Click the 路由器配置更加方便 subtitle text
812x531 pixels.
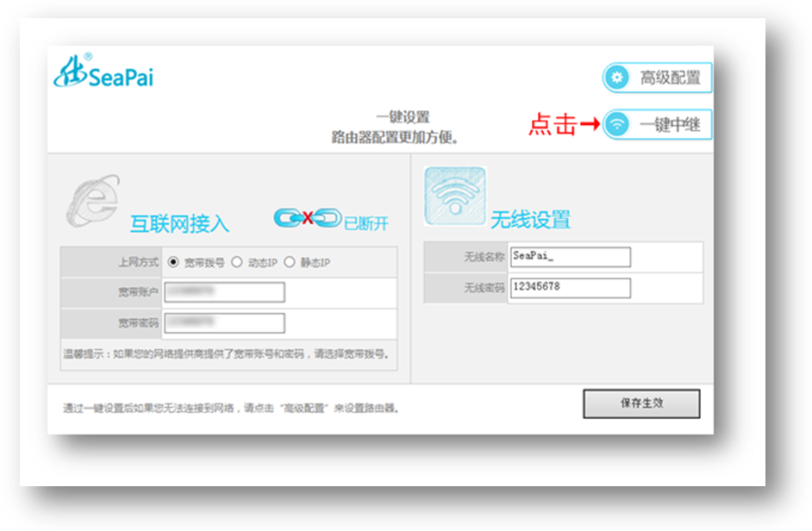pyautogui.click(x=395, y=137)
